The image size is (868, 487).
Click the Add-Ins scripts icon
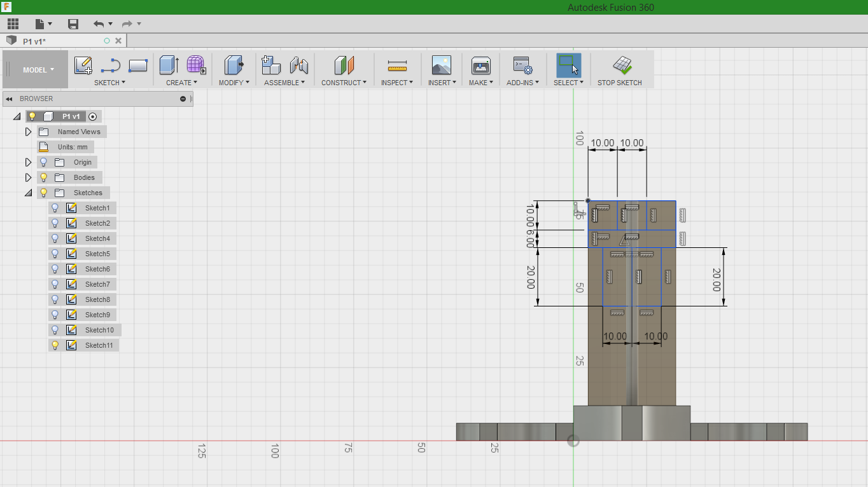click(x=522, y=65)
